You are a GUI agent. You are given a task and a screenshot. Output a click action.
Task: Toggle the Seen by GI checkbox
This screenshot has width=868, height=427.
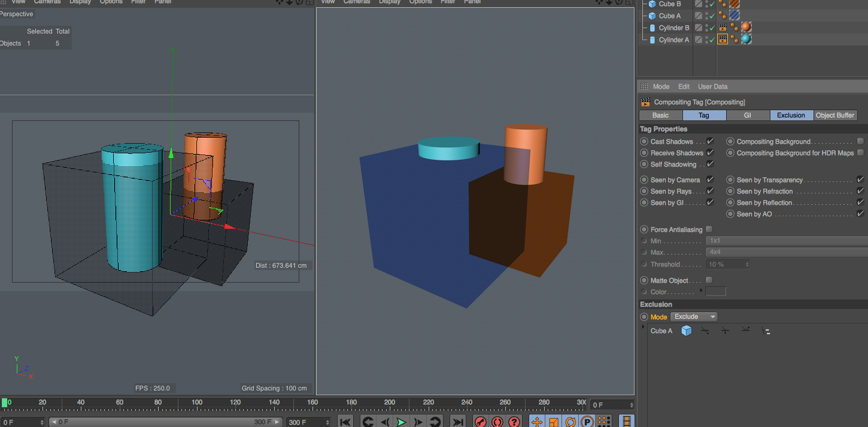click(710, 202)
